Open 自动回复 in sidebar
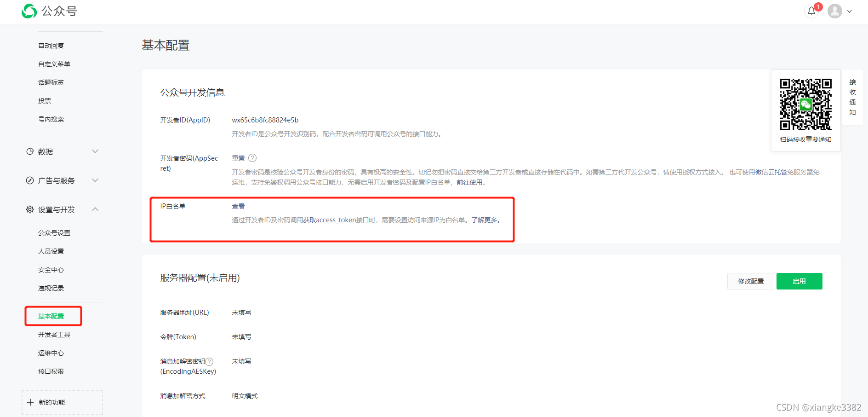Viewport: 868px width, 417px height. (51, 46)
